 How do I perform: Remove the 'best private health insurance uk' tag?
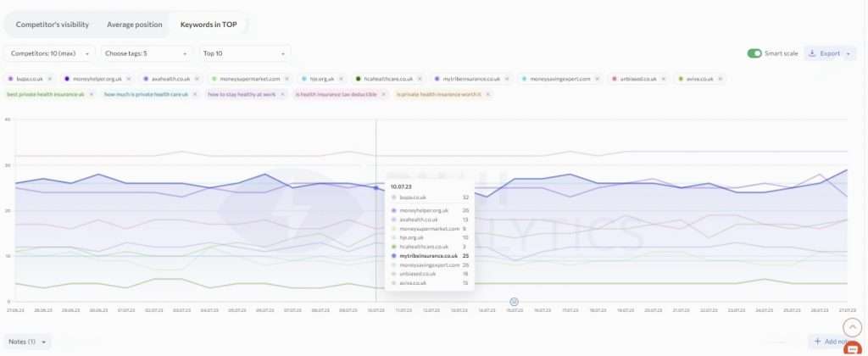pos(92,95)
